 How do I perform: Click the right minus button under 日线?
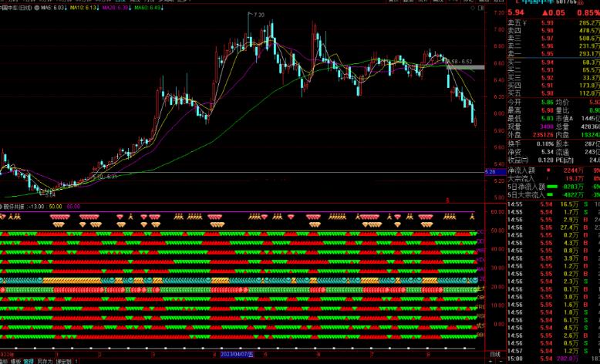click(500, 361)
